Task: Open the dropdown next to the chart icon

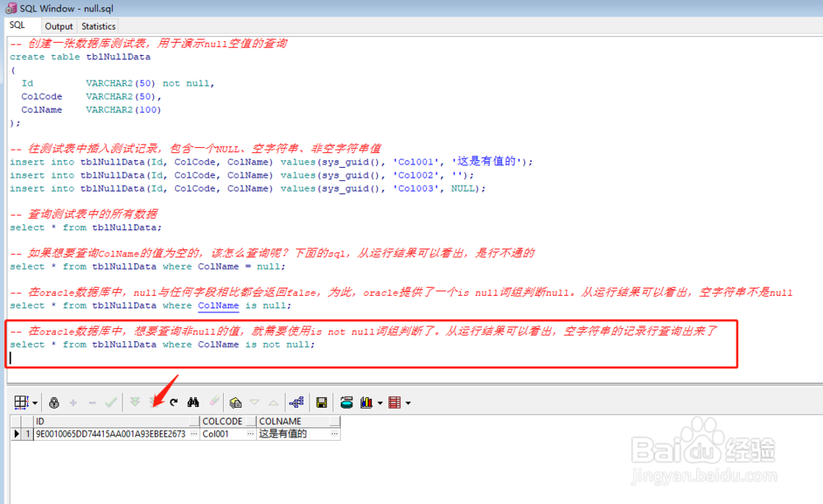Action: [x=379, y=402]
